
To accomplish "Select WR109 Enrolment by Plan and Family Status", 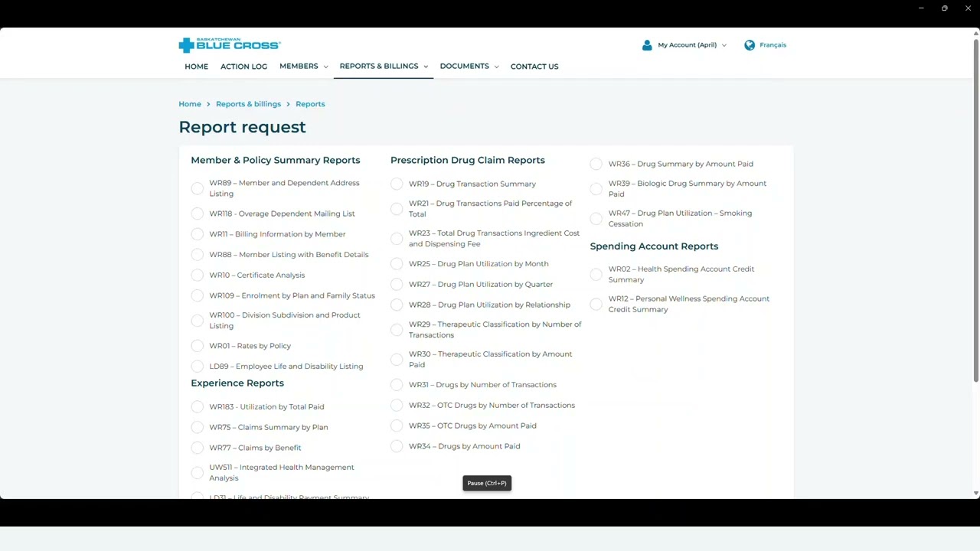I will (x=198, y=295).
